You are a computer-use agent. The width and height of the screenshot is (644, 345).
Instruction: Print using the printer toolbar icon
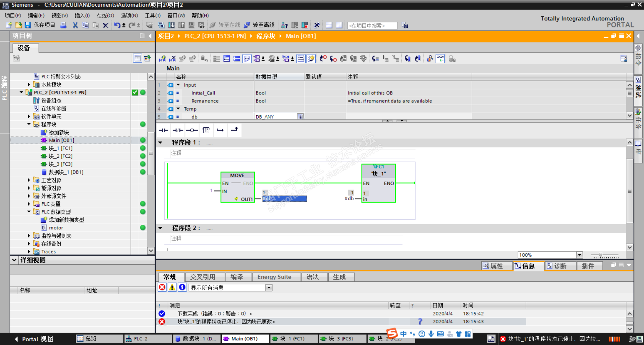(63, 25)
